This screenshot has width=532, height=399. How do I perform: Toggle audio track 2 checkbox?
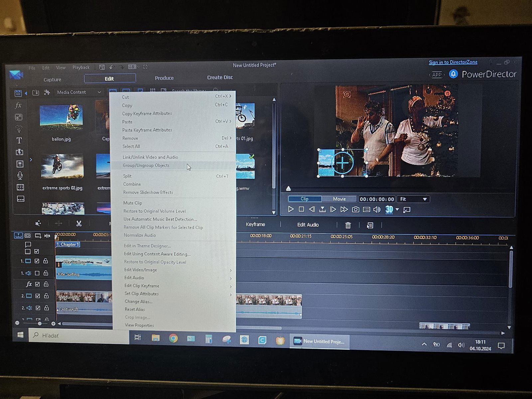point(38,308)
